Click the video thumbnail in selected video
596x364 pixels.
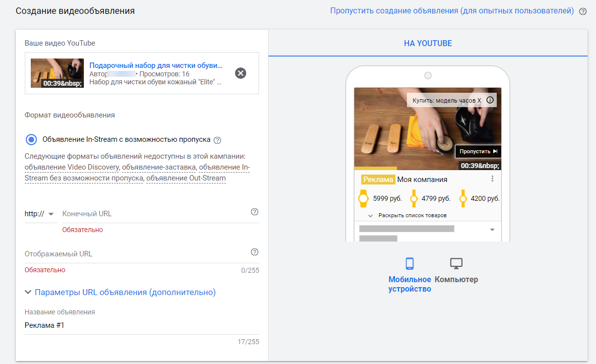click(x=57, y=73)
